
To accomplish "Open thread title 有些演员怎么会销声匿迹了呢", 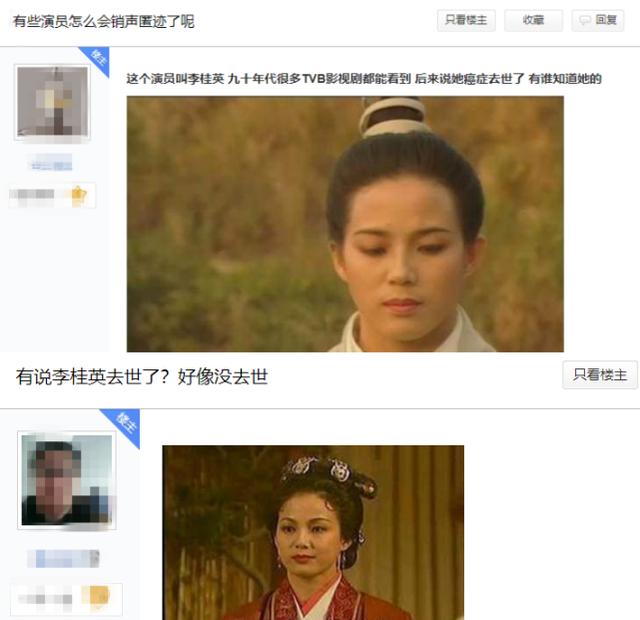I will click(104, 21).
